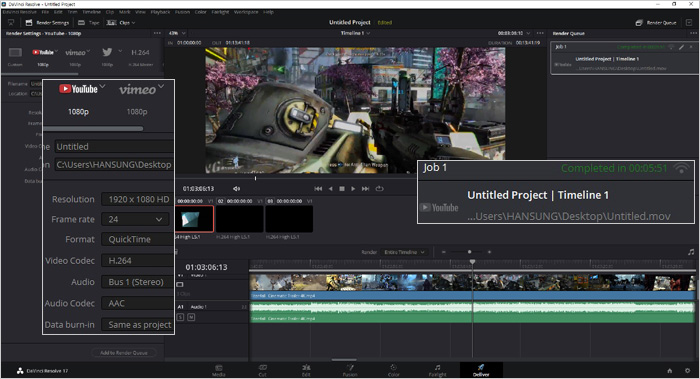The width and height of the screenshot is (700, 379).
Task: Switch to the Cut page
Action: click(x=262, y=371)
